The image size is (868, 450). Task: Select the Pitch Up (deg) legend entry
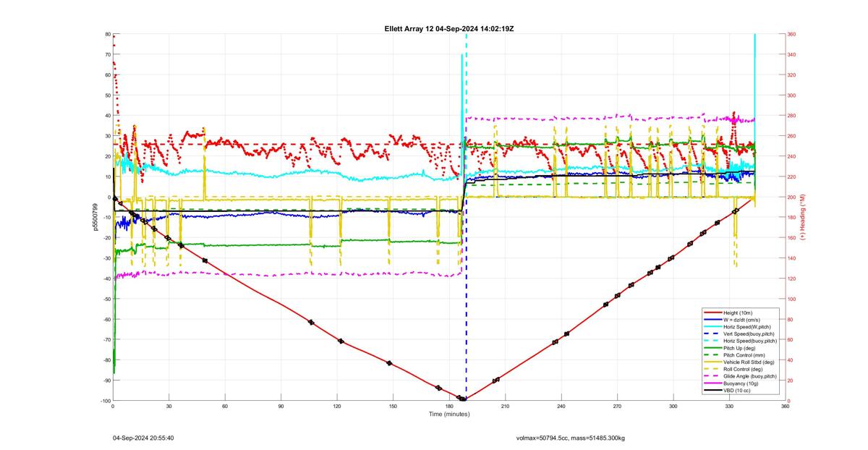(x=739, y=347)
